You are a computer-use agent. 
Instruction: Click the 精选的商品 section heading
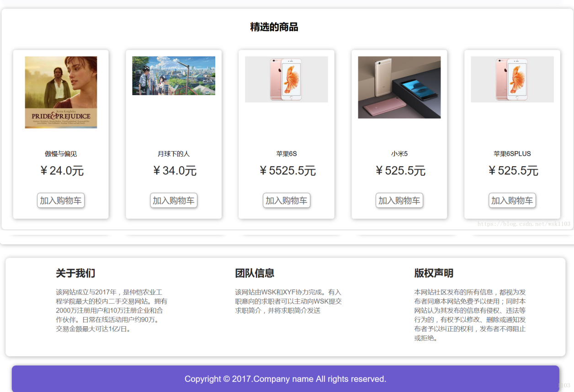tap(274, 27)
